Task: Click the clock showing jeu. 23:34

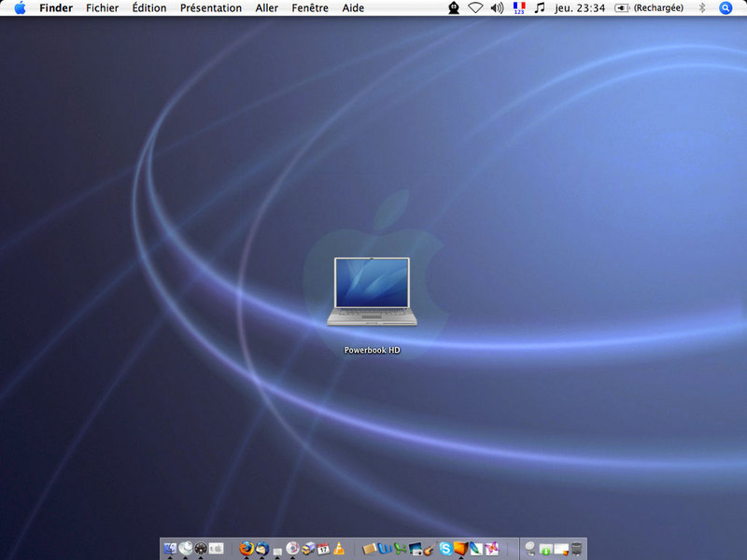Action: 580,8
